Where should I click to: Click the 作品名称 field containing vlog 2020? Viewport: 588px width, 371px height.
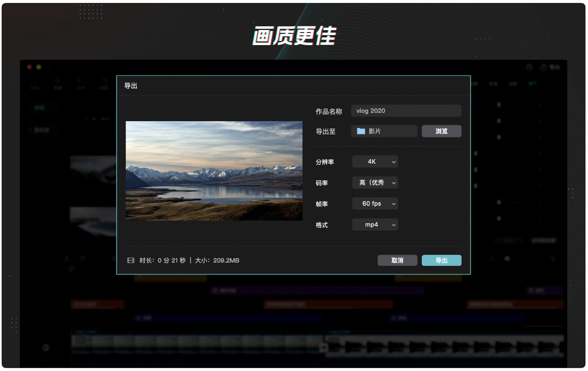pos(406,111)
